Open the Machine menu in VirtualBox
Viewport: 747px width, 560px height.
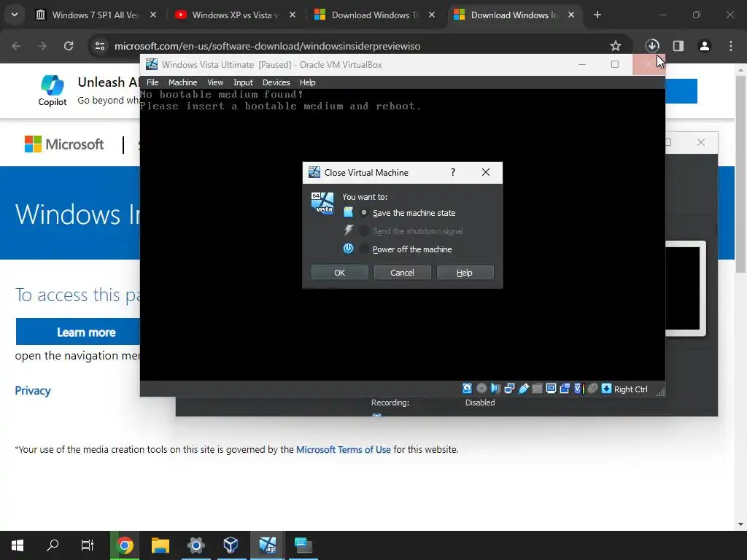pyautogui.click(x=182, y=82)
